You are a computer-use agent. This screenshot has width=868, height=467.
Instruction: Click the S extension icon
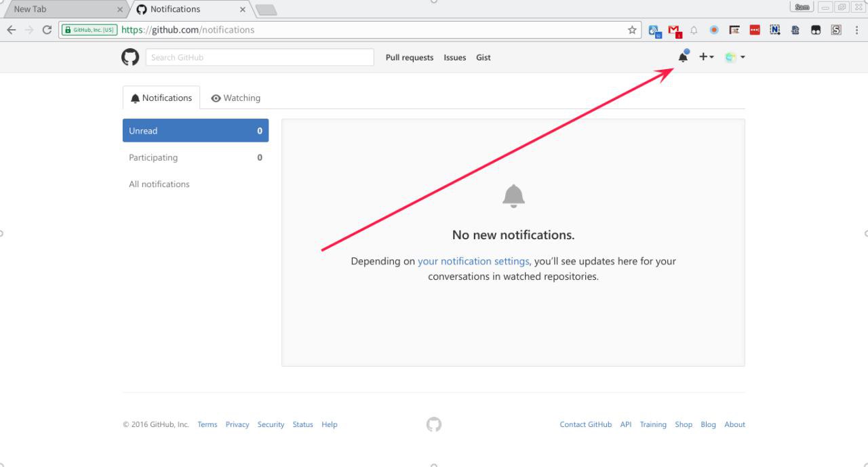click(x=836, y=30)
